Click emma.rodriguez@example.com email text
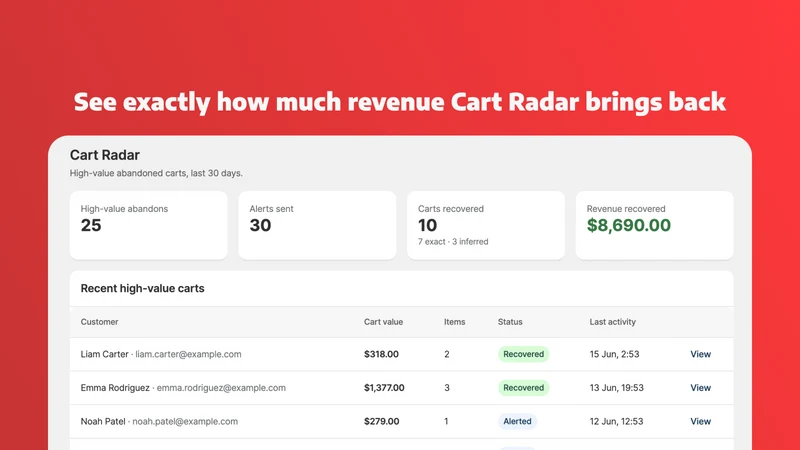Screen dimensions: 800x450 221,388
